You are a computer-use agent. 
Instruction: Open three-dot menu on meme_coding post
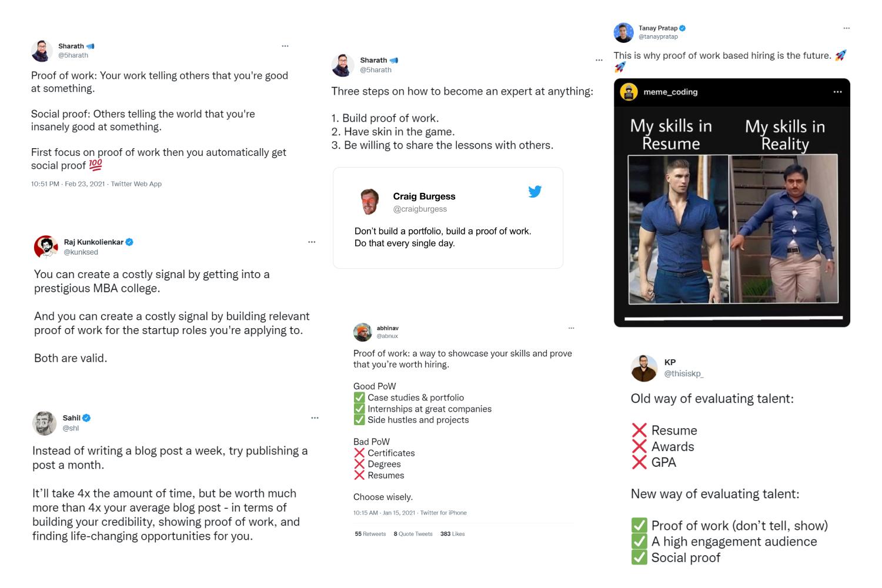[x=837, y=92]
